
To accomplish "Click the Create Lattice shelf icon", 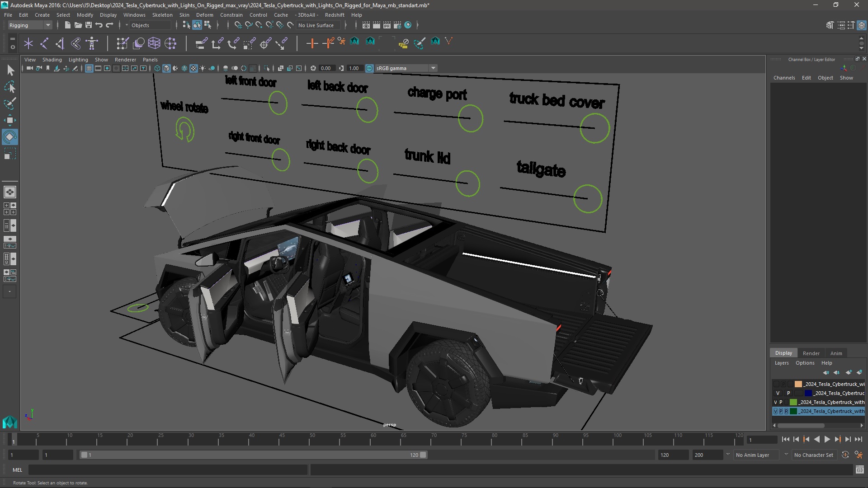I will click(154, 43).
